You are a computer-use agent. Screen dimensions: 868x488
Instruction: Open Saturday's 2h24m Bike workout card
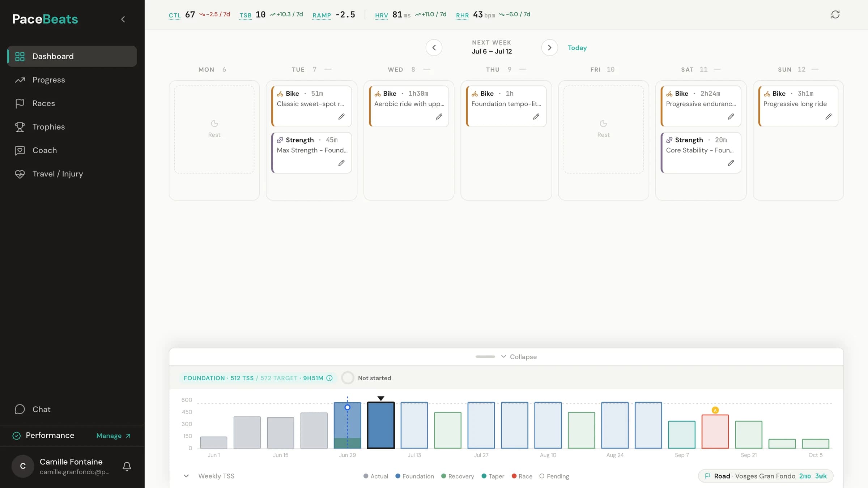(701, 106)
